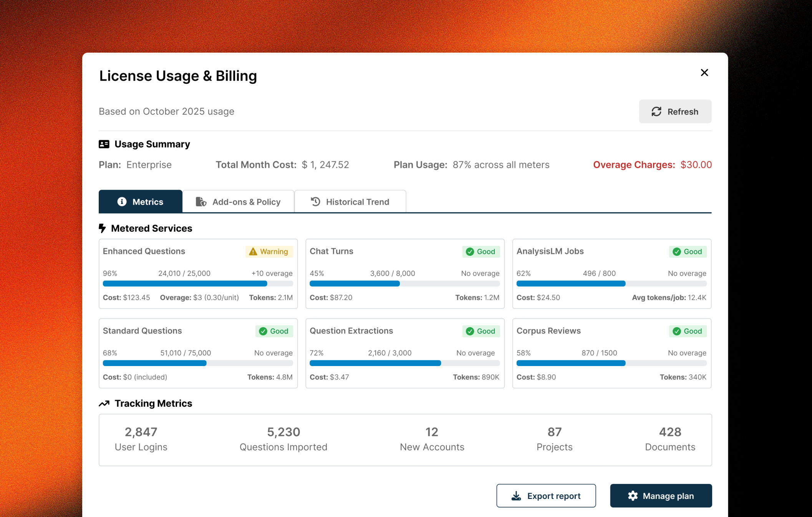Click the Corpus Reviews service card title
The width and height of the screenshot is (812, 517).
click(548, 331)
